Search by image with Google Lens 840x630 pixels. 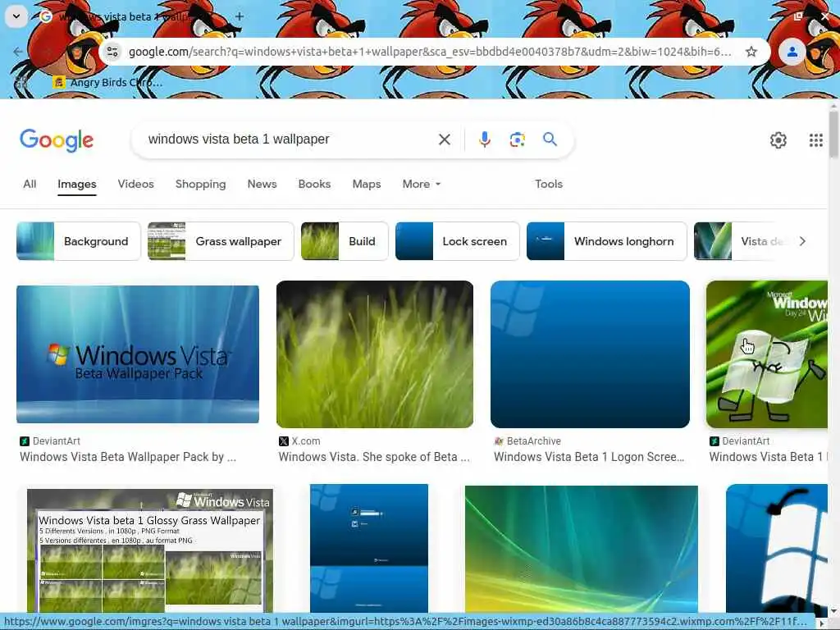click(x=517, y=139)
